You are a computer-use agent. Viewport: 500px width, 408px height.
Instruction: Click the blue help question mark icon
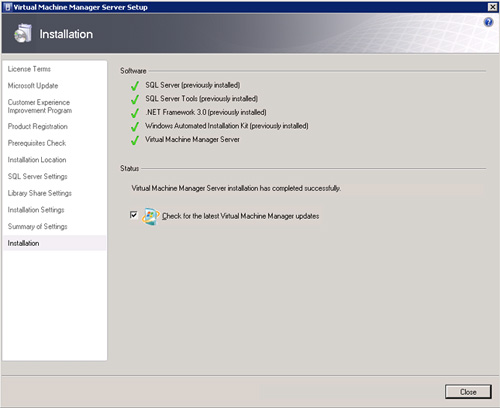click(488, 22)
